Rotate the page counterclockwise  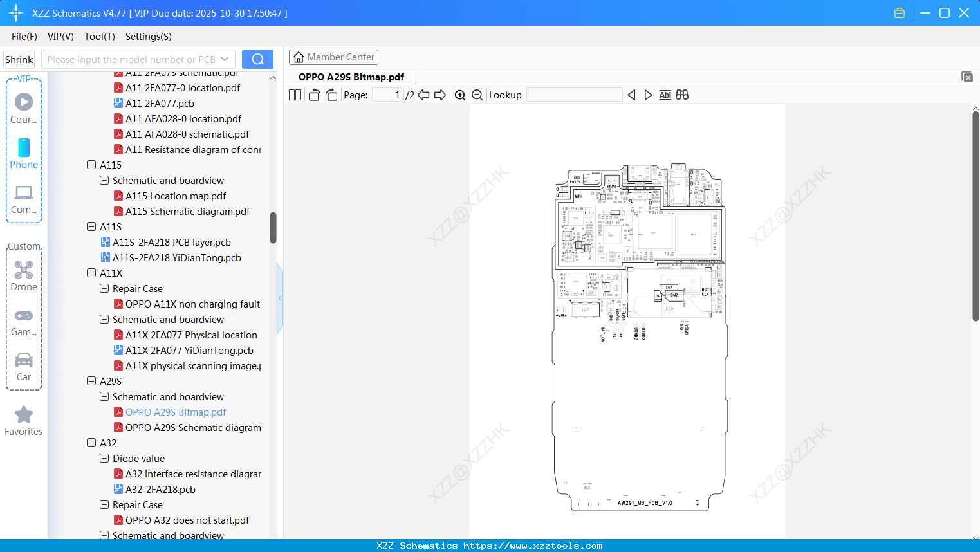click(313, 95)
